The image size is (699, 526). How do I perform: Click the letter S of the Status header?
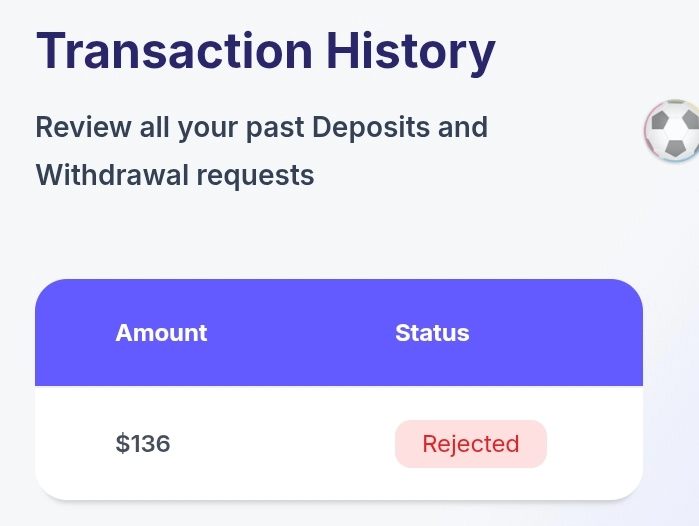(x=403, y=333)
